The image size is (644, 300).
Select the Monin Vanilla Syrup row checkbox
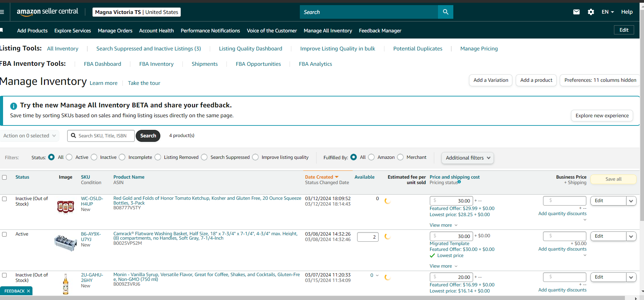coord(4,275)
